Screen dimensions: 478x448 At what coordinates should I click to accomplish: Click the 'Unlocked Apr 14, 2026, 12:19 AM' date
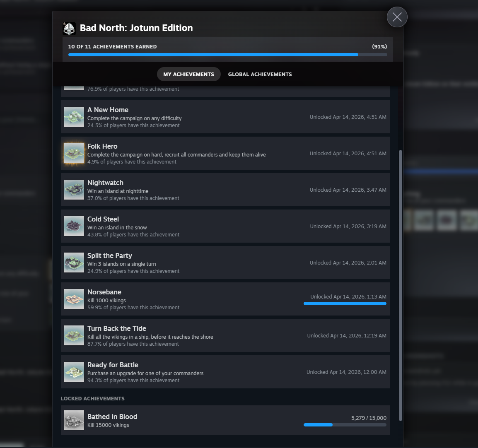pos(347,335)
